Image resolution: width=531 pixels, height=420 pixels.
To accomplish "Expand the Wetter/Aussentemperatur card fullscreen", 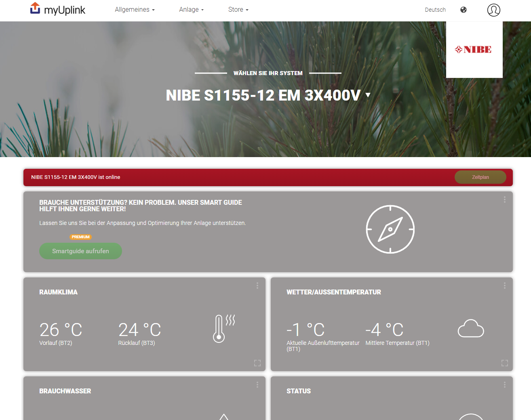I will point(504,363).
